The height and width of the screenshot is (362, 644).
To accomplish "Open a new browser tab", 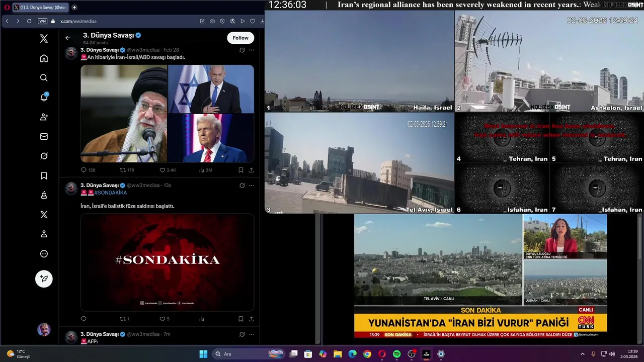I will click(x=74, y=8).
